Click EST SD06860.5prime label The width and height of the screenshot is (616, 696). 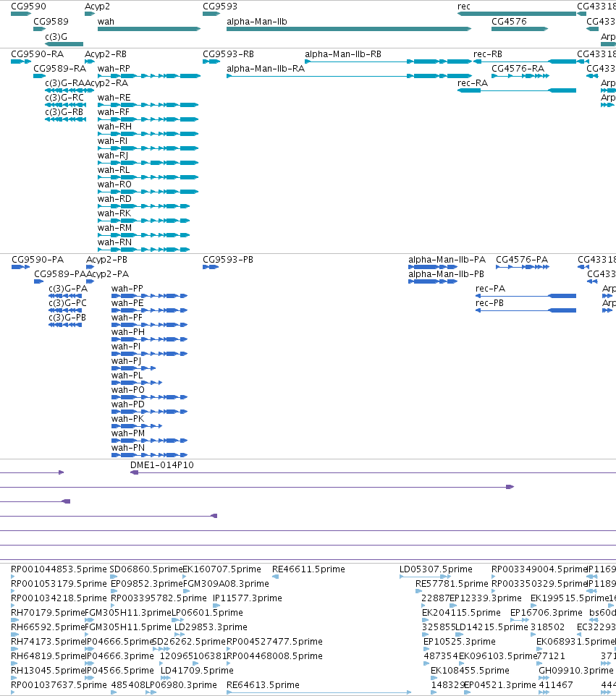(x=146, y=569)
